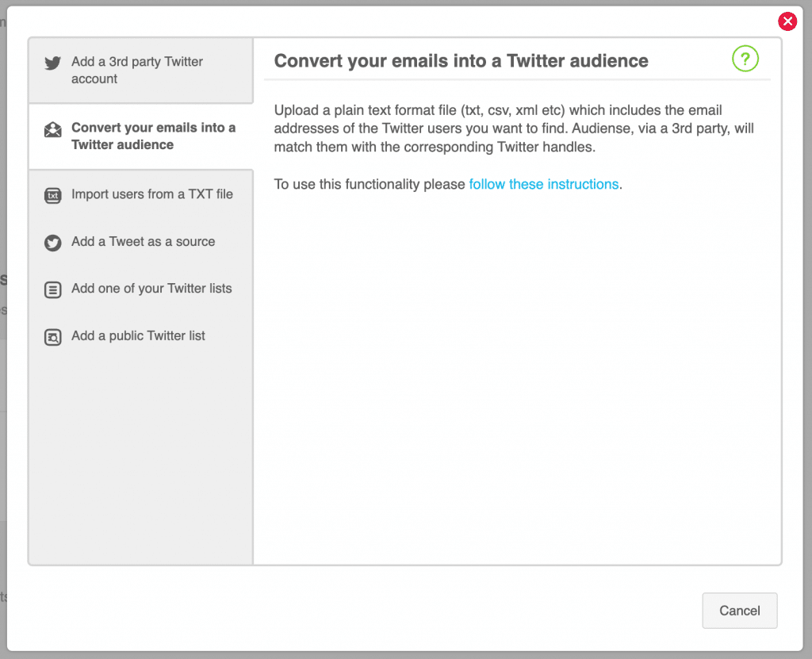The image size is (812, 659).
Task: Click the Twitter bird icon for 3rd party account
Action: (x=53, y=63)
